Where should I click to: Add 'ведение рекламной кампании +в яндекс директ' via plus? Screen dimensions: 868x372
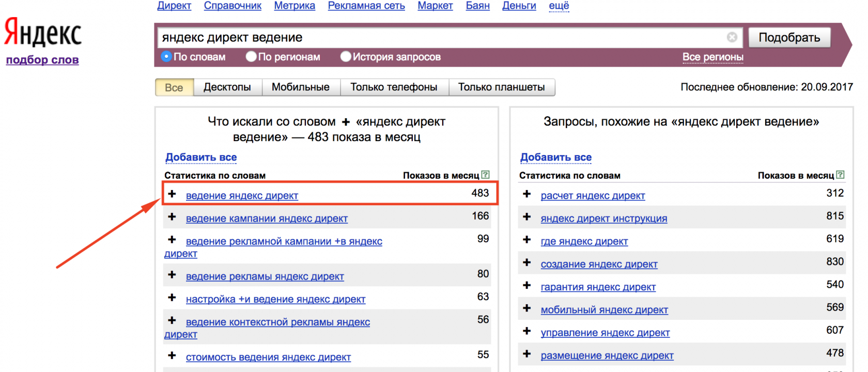tap(172, 239)
